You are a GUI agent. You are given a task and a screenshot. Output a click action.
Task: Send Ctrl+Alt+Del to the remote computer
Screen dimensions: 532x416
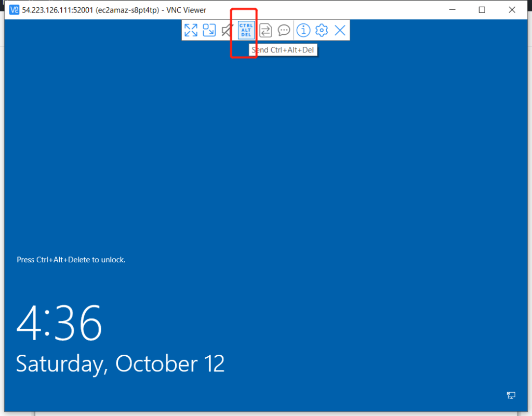(x=246, y=31)
